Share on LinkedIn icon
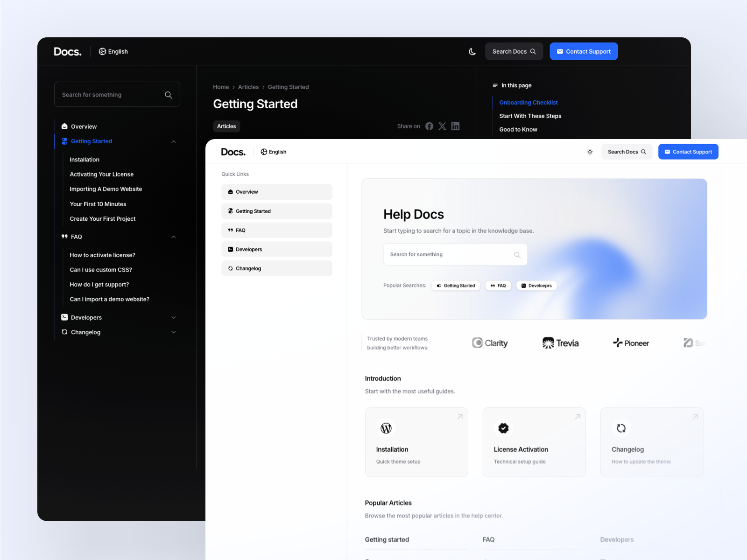This screenshot has width=747, height=560. point(455,126)
